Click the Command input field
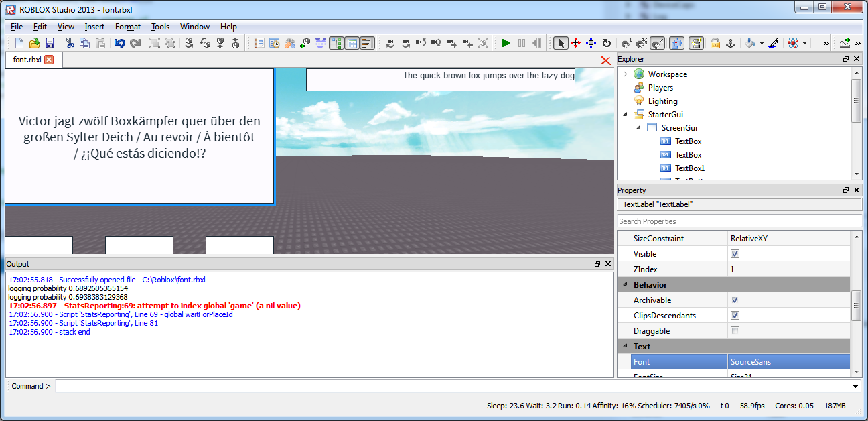The width and height of the screenshot is (868, 421). pyautogui.click(x=453, y=387)
